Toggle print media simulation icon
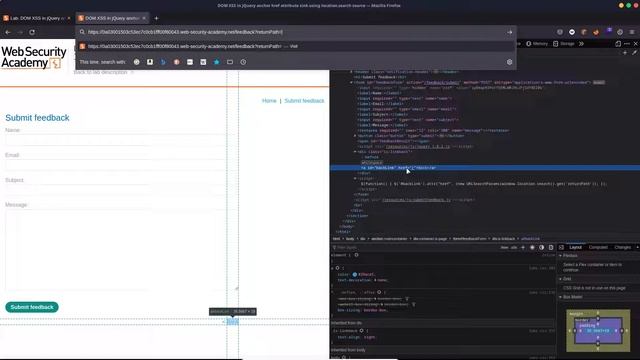The image size is (640, 360). click(551, 247)
